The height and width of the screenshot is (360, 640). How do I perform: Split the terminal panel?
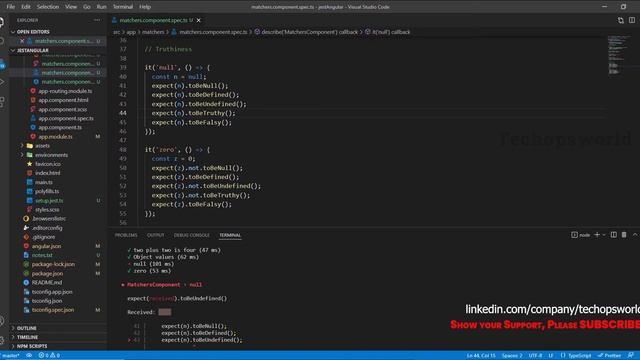[x=613, y=235]
